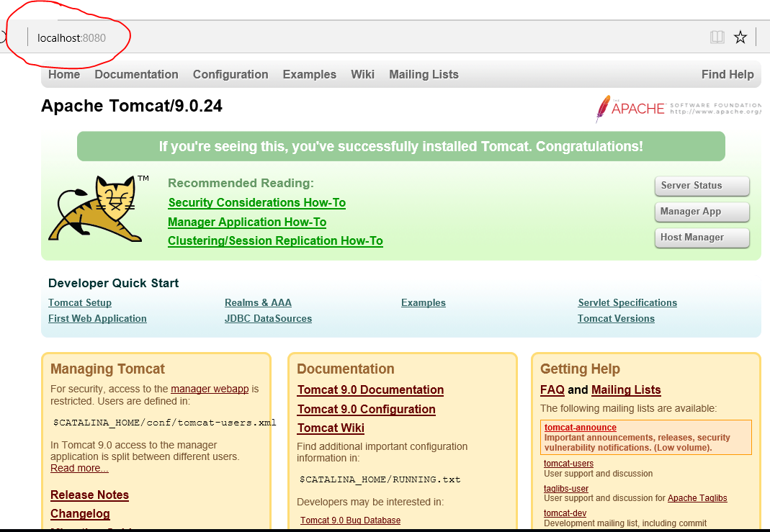Open the FAQ link under Getting Help
This screenshot has width=770, height=532.
pos(552,389)
